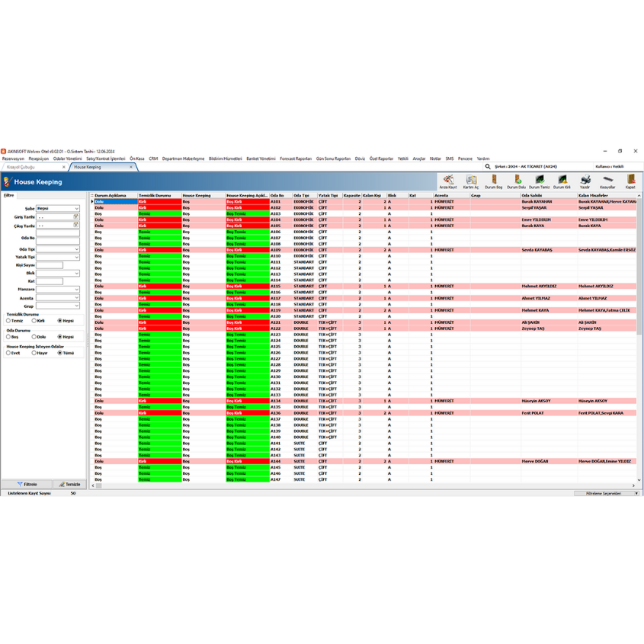
Task: Open the Kısayollar shortcuts icon
Action: pos(607,181)
